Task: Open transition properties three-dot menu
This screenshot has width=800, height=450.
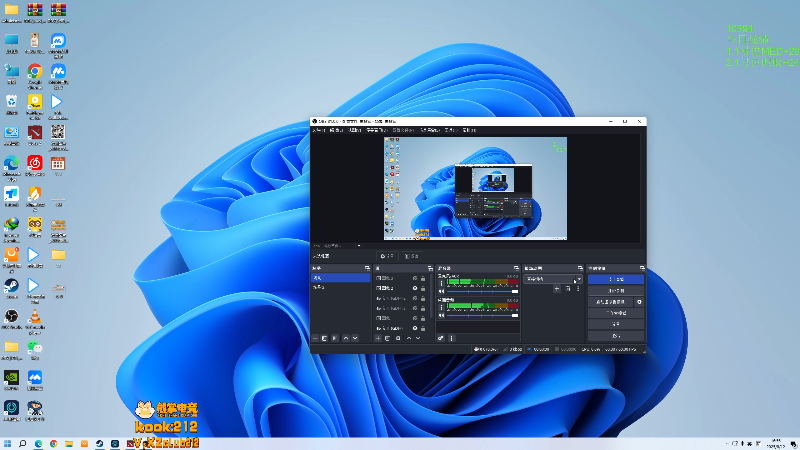Action: tap(578, 289)
